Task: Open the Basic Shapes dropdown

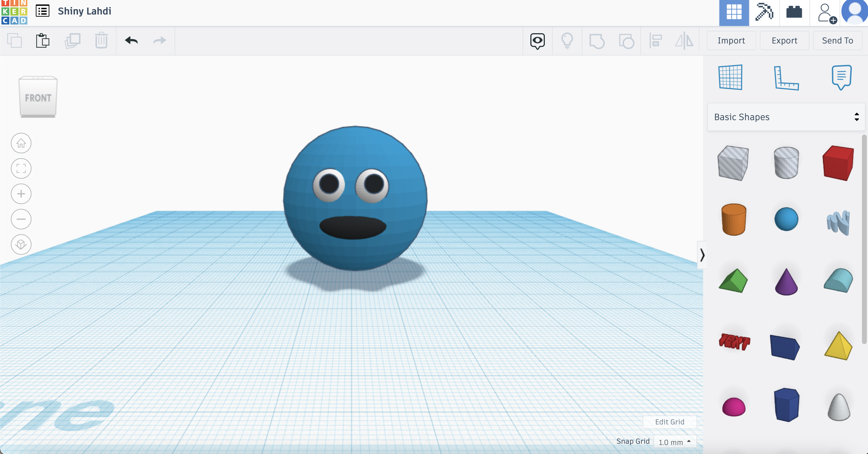Action: click(786, 117)
